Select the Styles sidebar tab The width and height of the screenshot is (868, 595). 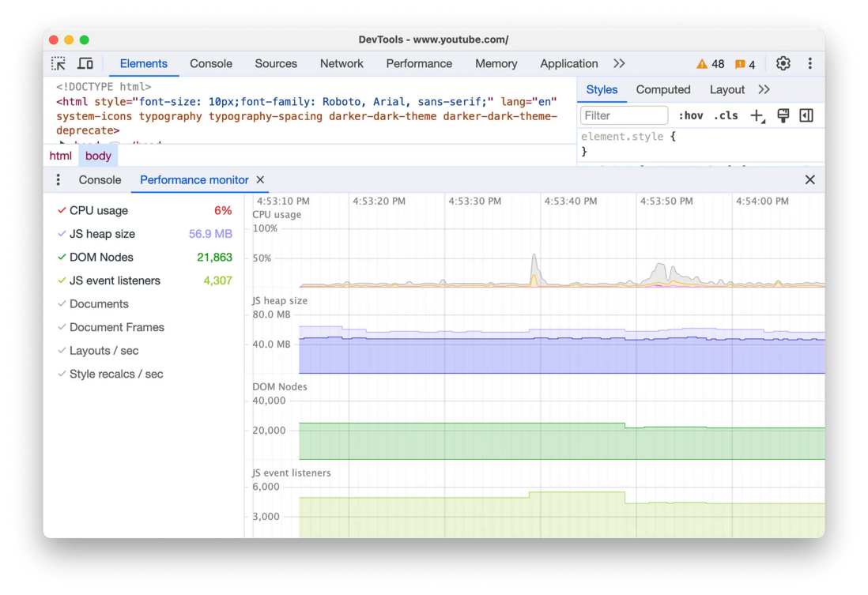tap(602, 89)
